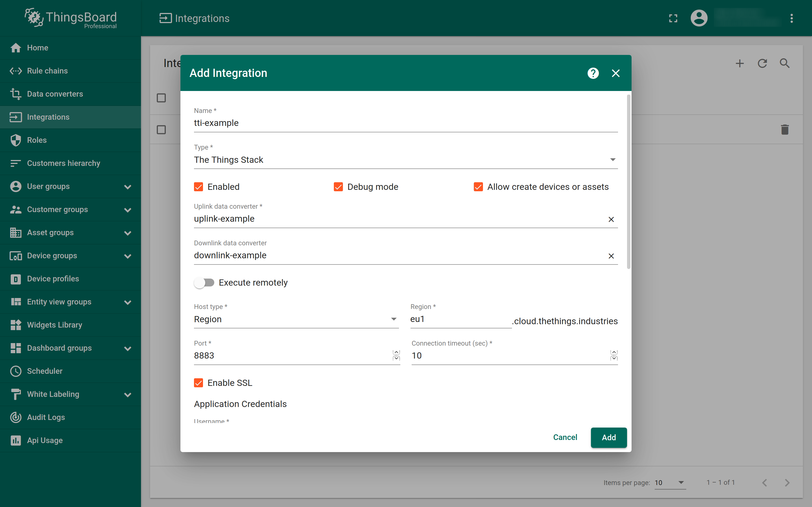
Task: Click the ThingsBoard Professional logo icon
Action: point(33,17)
